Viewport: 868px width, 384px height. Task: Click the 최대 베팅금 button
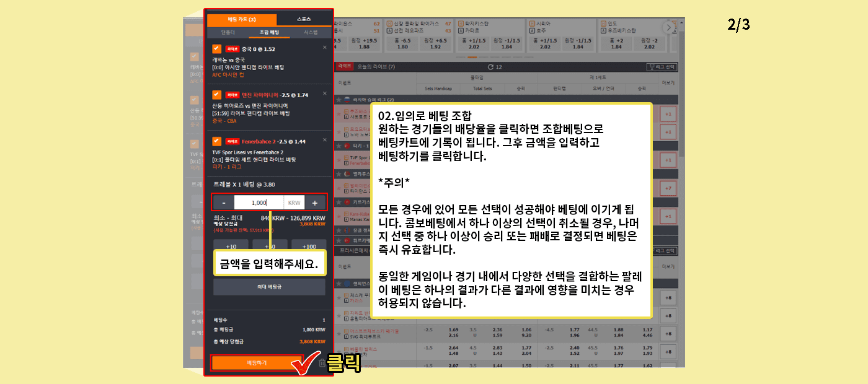[269, 287]
